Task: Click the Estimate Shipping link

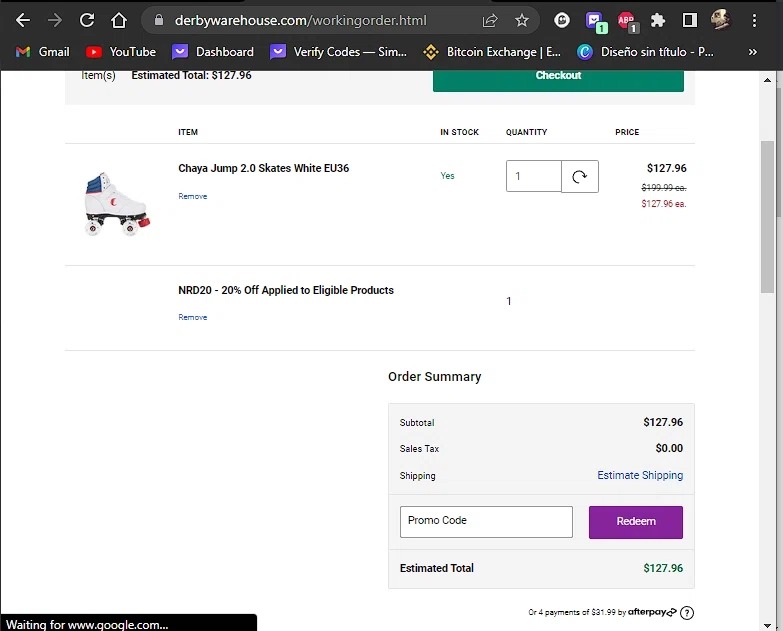Action: 640,475
